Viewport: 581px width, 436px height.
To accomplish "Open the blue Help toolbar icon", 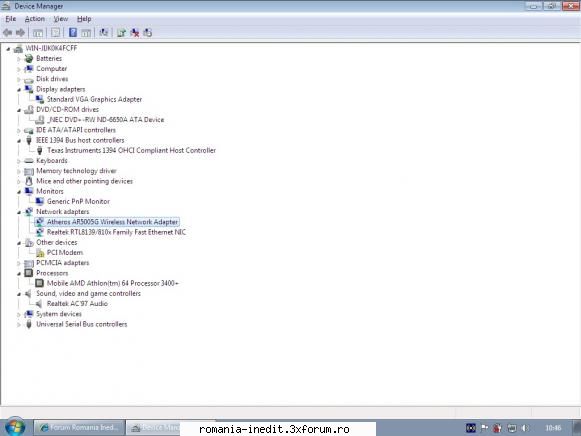I will point(73,33).
